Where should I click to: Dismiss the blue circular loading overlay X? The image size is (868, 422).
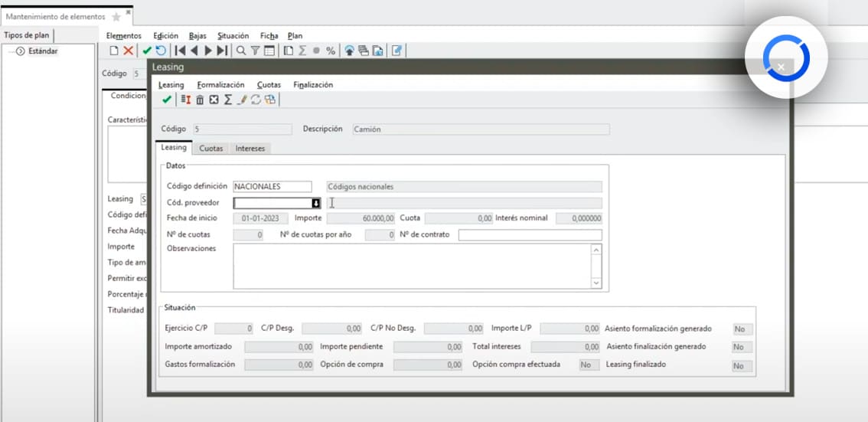pyautogui.click(x=781, y=67)
